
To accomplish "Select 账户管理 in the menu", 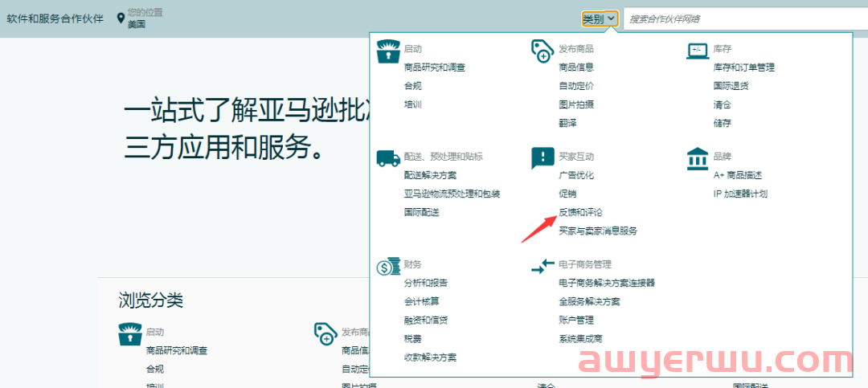I will pos(576,320).
